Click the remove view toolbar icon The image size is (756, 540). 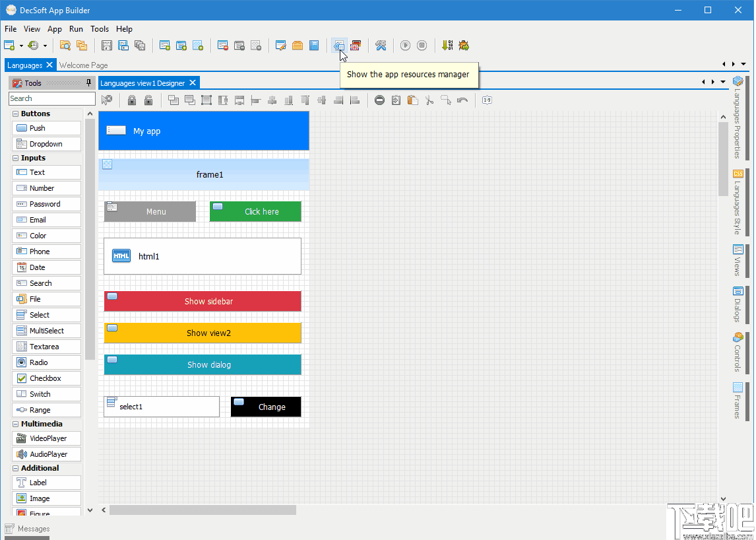[x=223, y=46]
